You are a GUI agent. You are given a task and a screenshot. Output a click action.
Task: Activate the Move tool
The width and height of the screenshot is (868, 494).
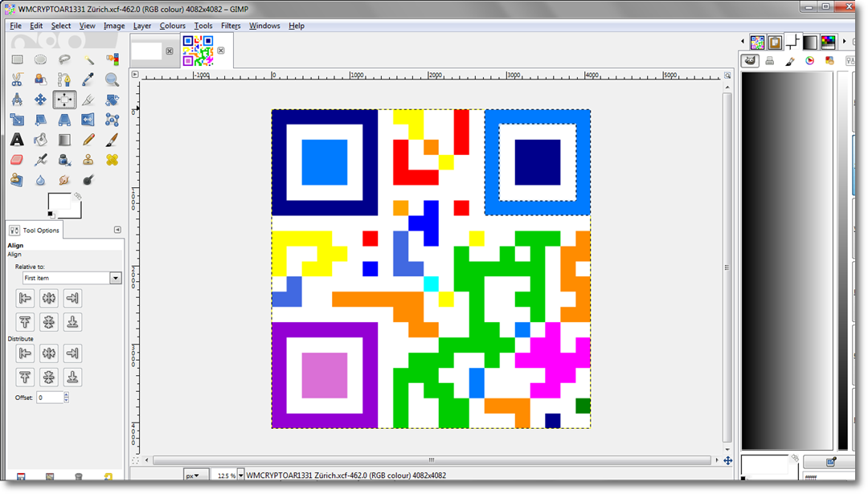coord(40,100)
